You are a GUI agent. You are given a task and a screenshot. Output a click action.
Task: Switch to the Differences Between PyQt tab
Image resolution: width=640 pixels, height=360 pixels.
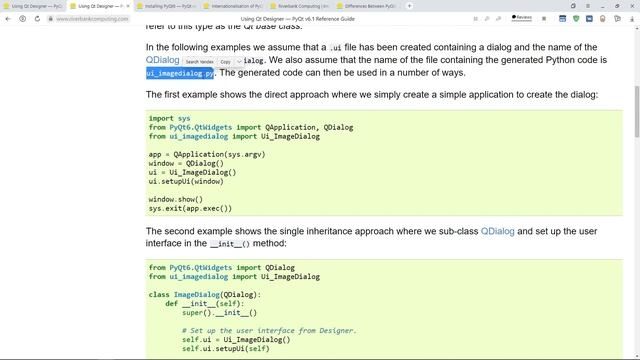(367, 6)
